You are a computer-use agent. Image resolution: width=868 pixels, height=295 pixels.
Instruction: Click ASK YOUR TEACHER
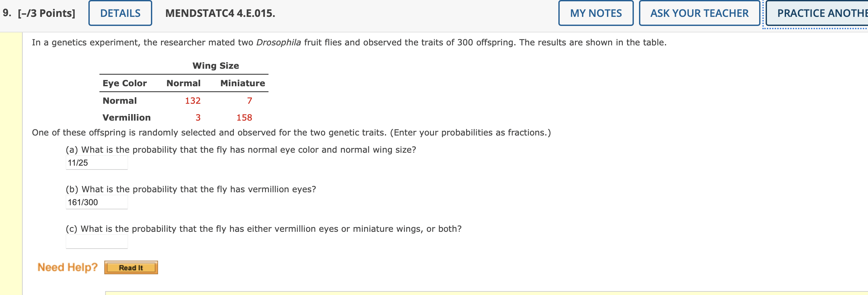coord(699,13)
